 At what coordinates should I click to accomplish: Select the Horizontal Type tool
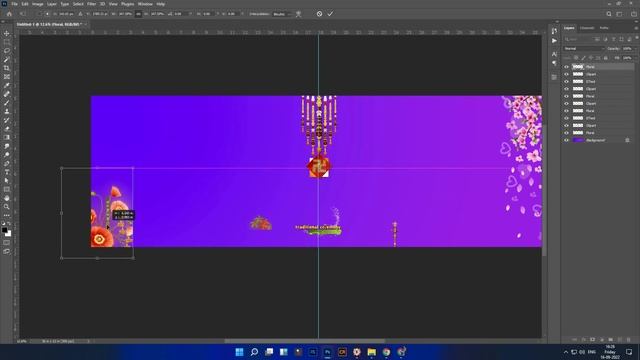pos(7,172)
